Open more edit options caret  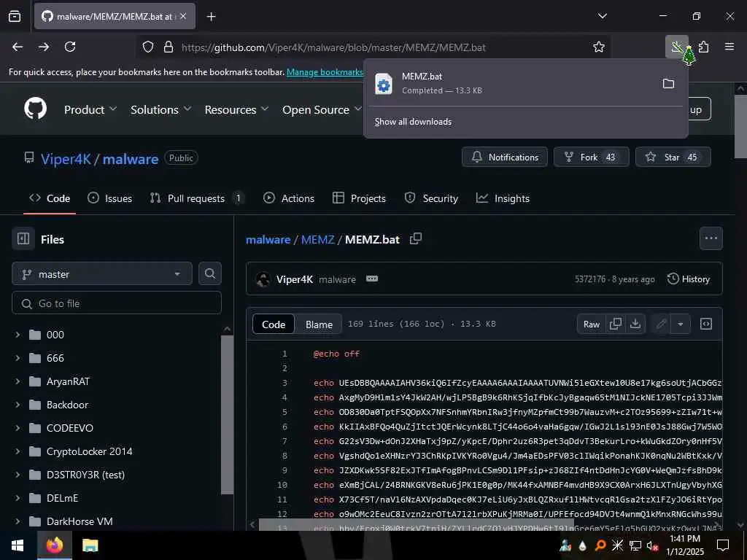coord(681,324)
